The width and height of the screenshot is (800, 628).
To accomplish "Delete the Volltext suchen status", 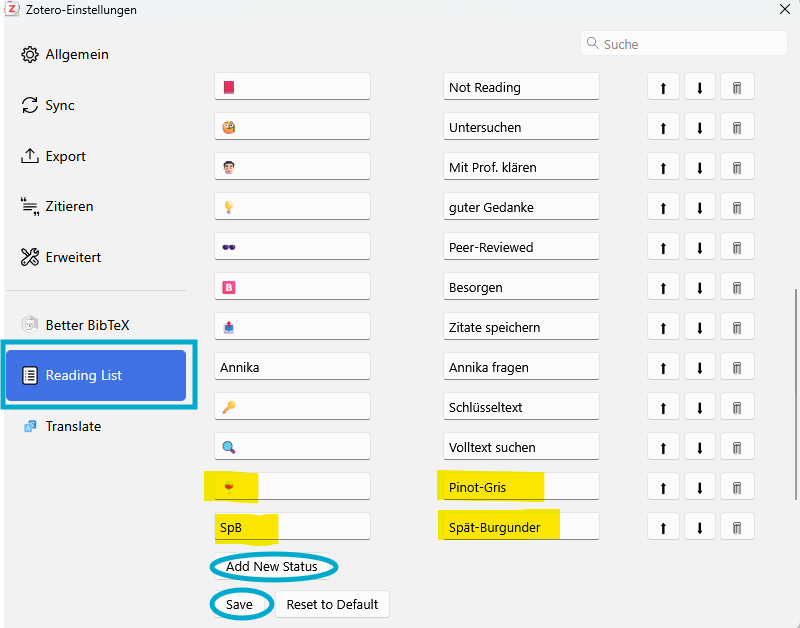I will click(x=737, y=447).
